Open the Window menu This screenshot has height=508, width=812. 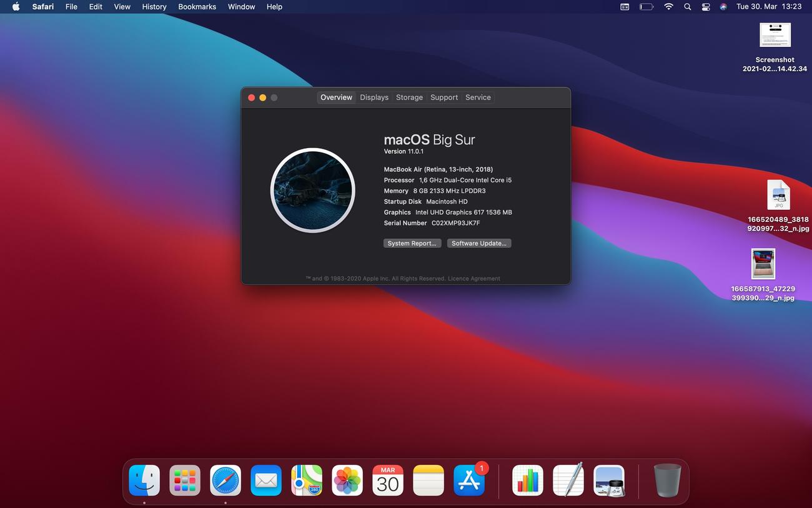pyautogui.click(x=241, y=6)
